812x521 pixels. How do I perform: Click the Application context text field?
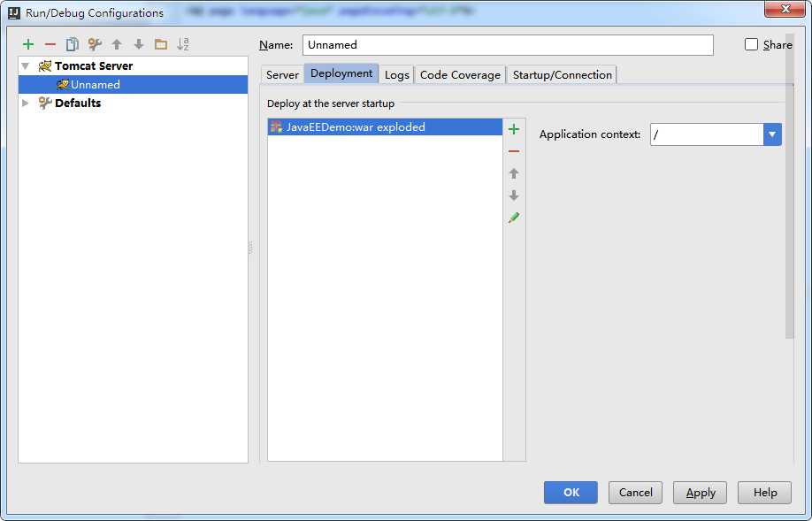click(707, 134)
